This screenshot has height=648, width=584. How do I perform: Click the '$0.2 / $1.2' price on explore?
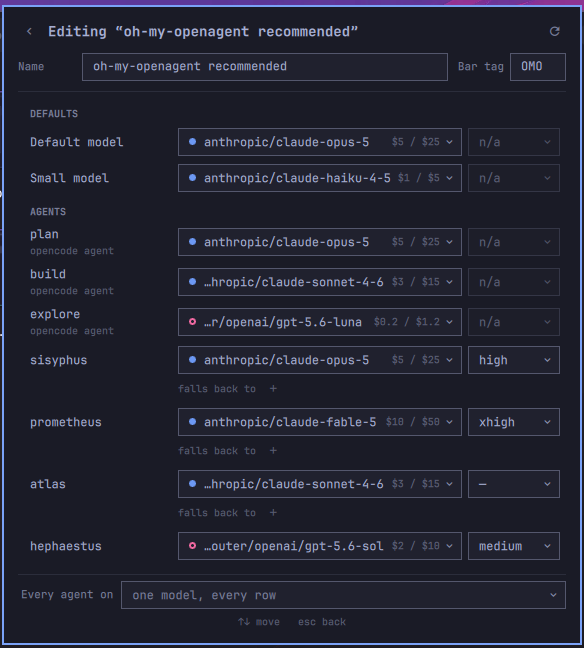tap(407, 322)
